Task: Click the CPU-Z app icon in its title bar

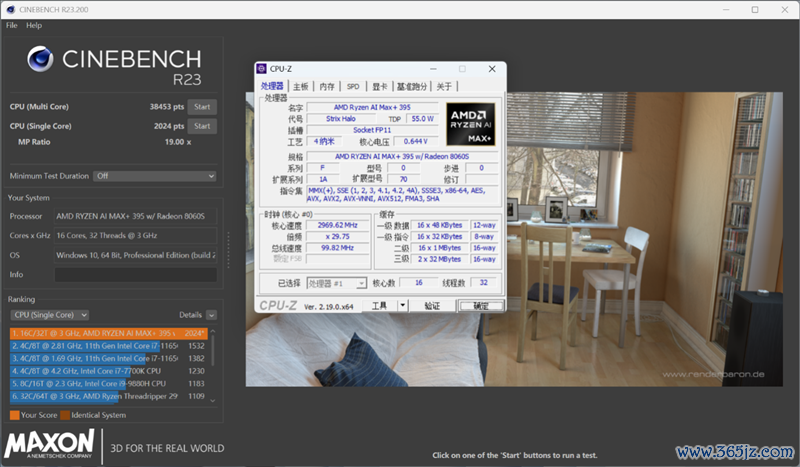Action: 261,68
